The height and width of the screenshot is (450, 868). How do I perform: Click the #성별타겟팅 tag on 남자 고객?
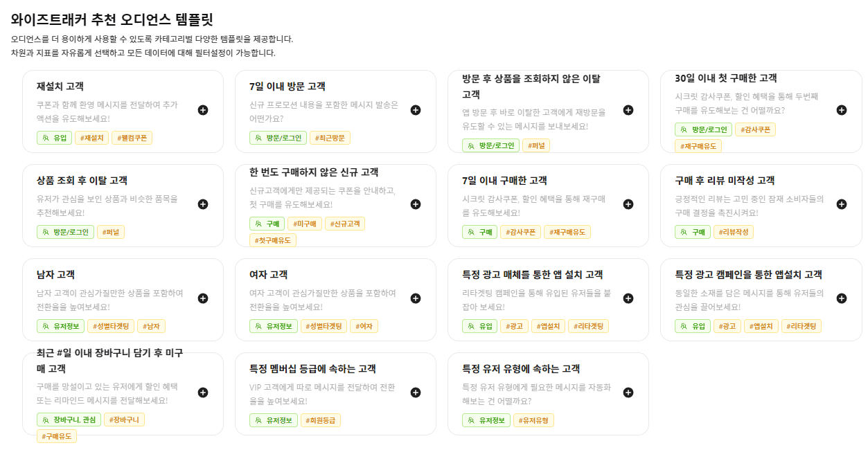112,326
